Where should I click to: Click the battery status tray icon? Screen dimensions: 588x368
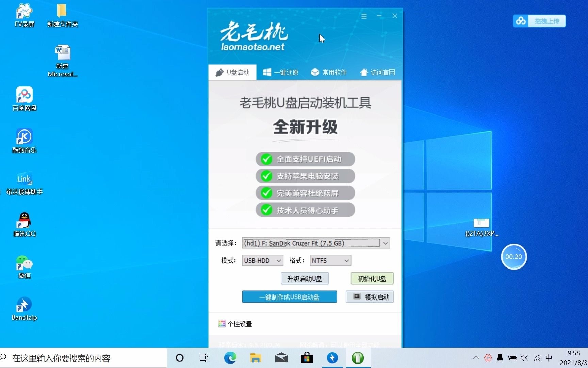pos(512,358)
